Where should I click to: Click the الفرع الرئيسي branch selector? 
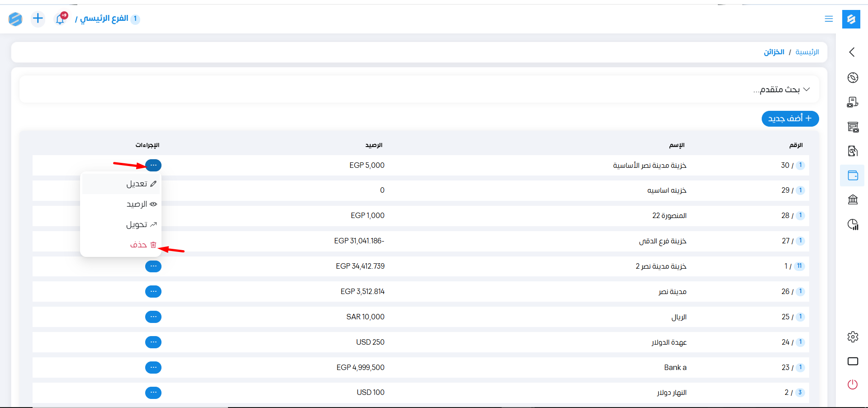104,19
